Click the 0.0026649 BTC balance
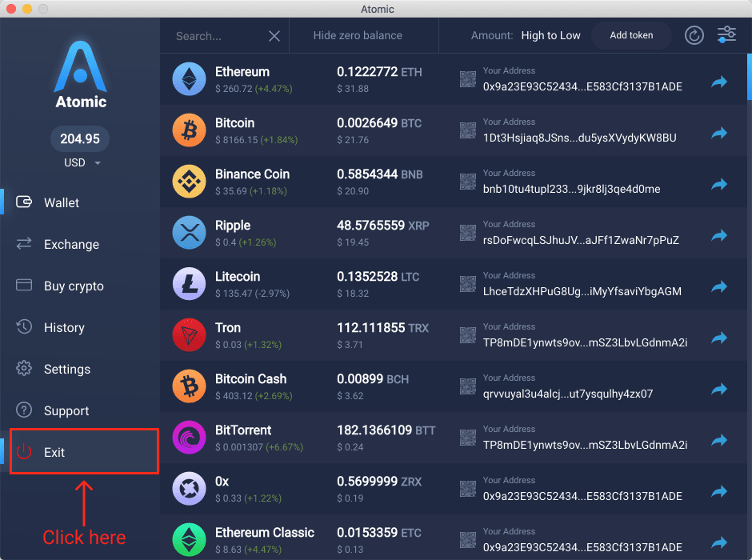 tap(379, 123)
